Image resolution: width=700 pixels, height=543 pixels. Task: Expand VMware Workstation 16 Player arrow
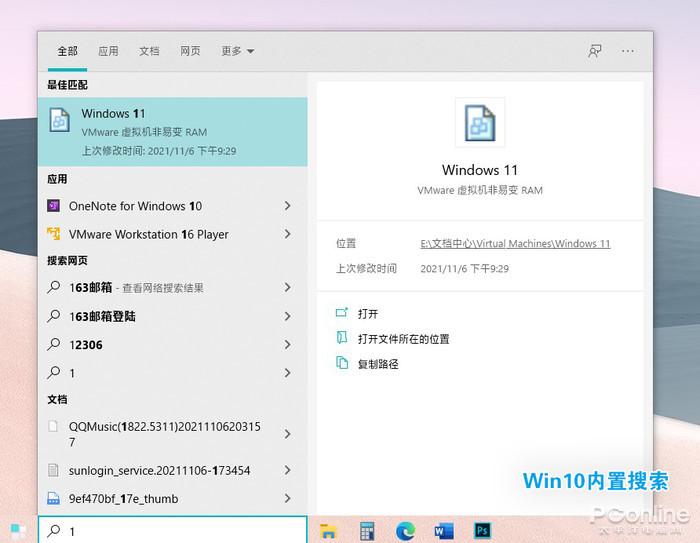[x=288, y=234]
